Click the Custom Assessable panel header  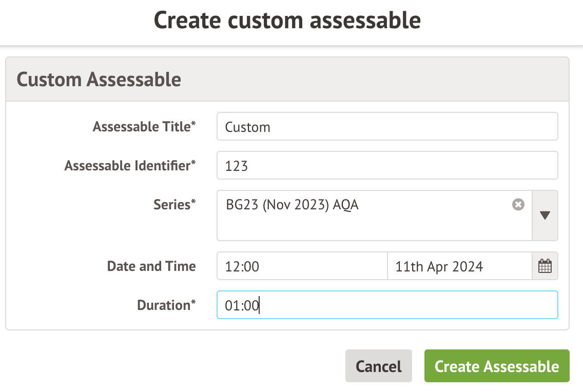99,80
